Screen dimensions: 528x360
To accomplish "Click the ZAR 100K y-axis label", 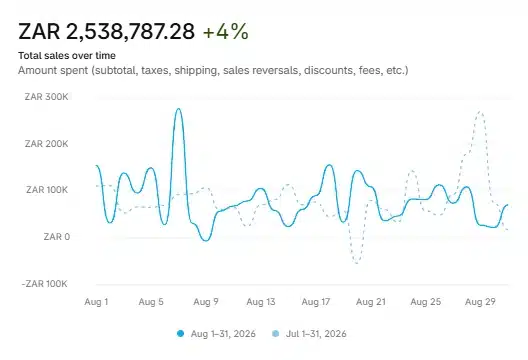I will pos(47,190).
